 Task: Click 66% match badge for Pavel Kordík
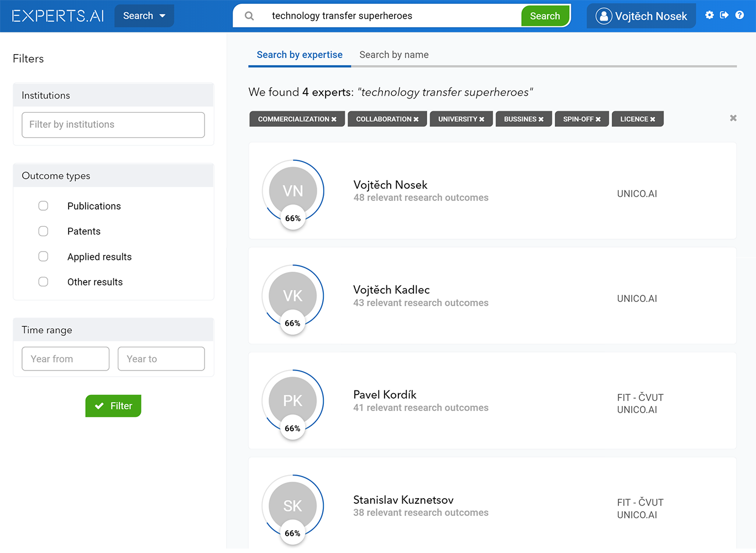coord(293,429)
